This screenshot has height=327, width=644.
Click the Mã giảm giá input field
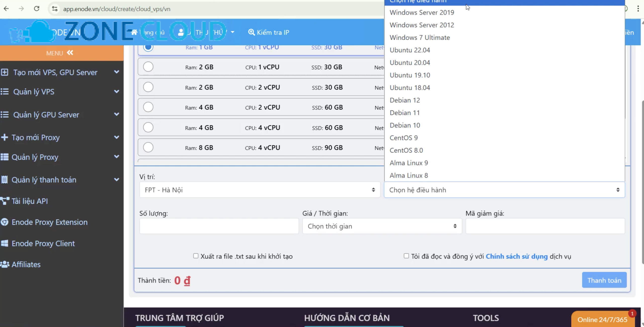click(x=545, y=226)
